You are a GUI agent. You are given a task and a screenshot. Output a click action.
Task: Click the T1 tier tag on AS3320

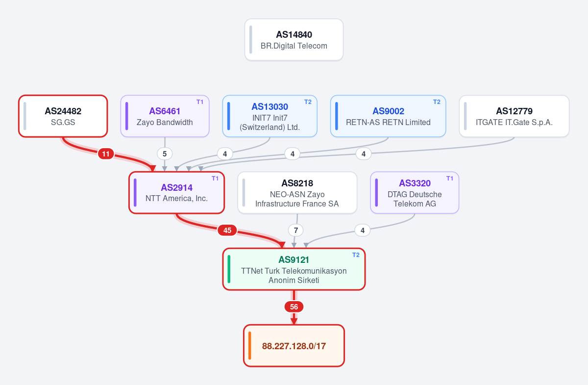449,179
